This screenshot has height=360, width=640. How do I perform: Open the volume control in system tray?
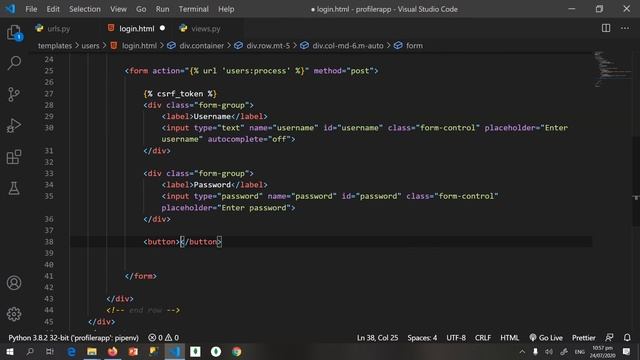pyautogui.click(x=549, y=351)
